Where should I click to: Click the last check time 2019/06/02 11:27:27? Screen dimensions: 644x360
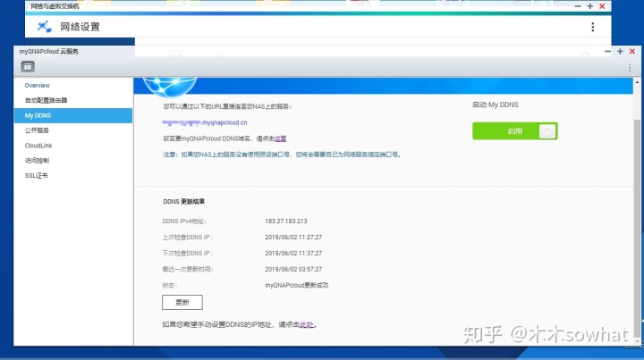coord(293,237)
